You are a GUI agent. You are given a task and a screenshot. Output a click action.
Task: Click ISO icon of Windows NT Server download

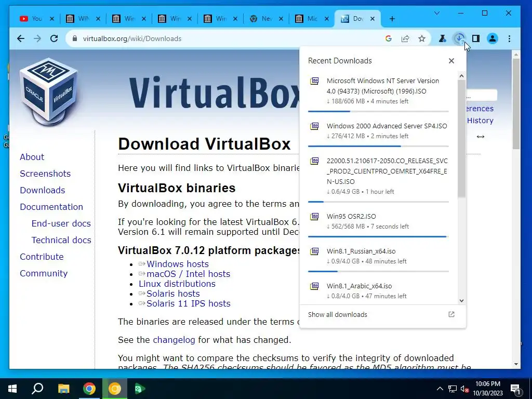314,81
